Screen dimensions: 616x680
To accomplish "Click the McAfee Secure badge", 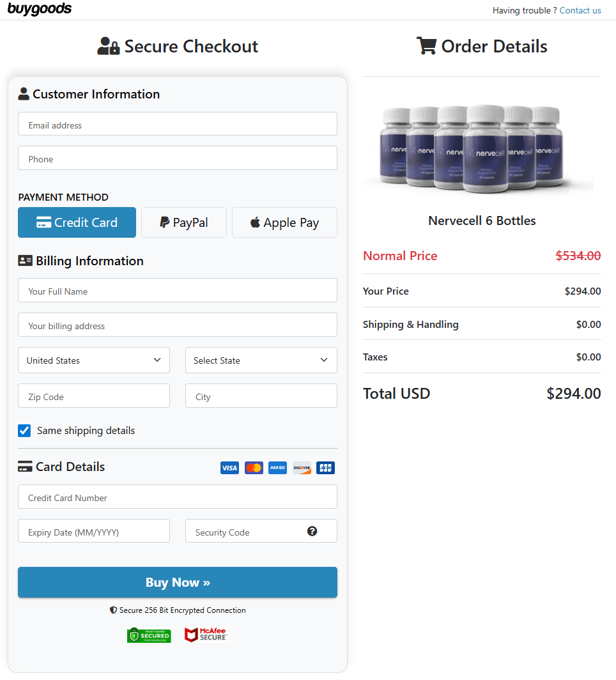I will [x=206, y=635].
